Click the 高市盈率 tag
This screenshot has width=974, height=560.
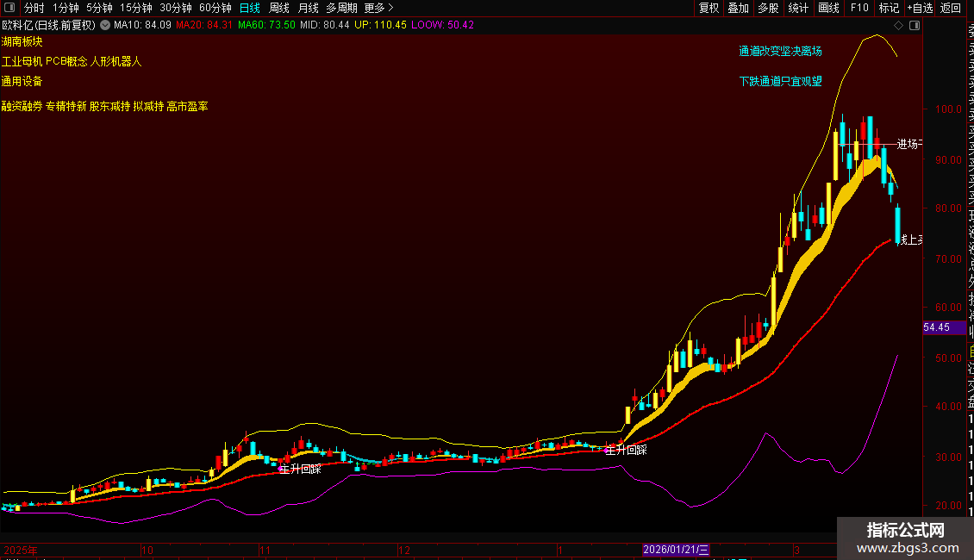click(187, 106)
